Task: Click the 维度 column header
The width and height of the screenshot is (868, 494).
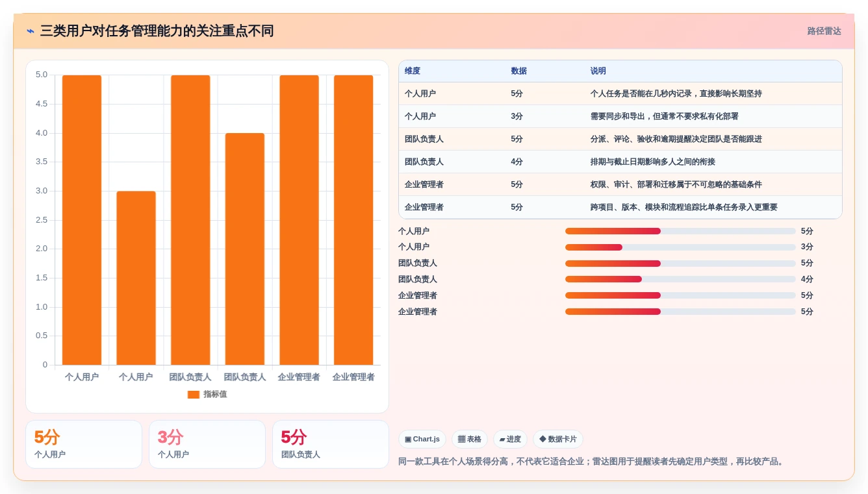Action: 413,71
